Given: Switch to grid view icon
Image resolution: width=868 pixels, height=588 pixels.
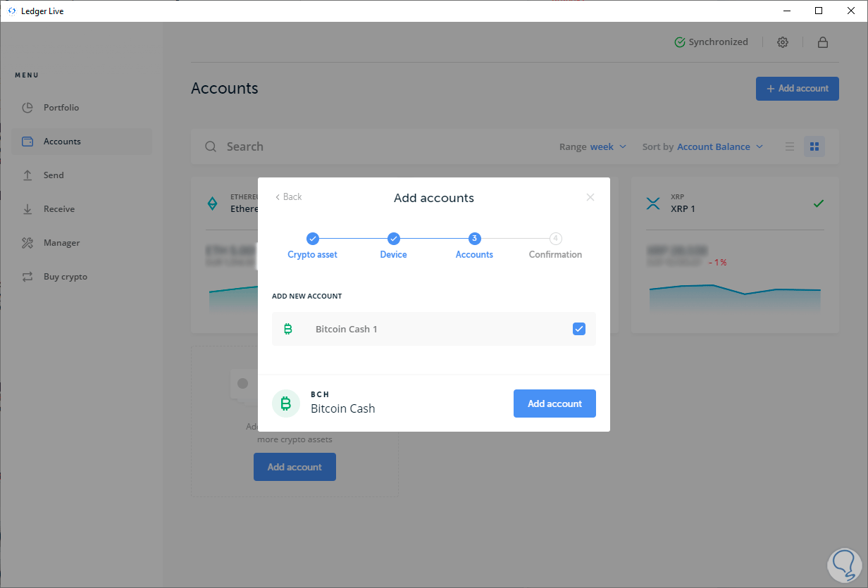Looking at the screenshot, I should point(814,146).
